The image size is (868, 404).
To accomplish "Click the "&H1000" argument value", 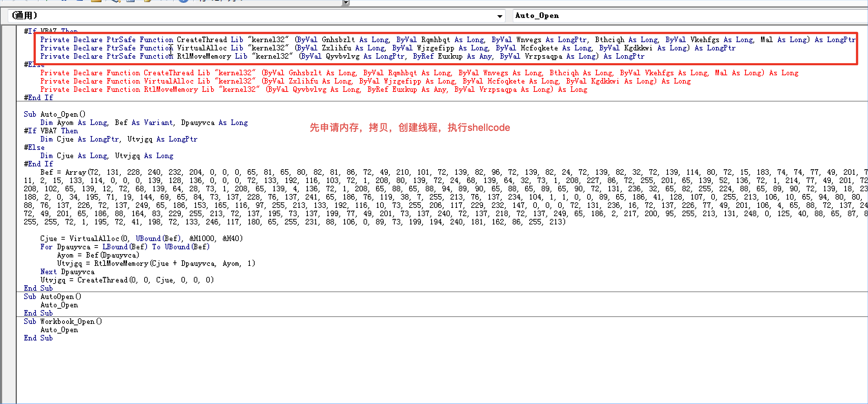I will tap(202, 239).
